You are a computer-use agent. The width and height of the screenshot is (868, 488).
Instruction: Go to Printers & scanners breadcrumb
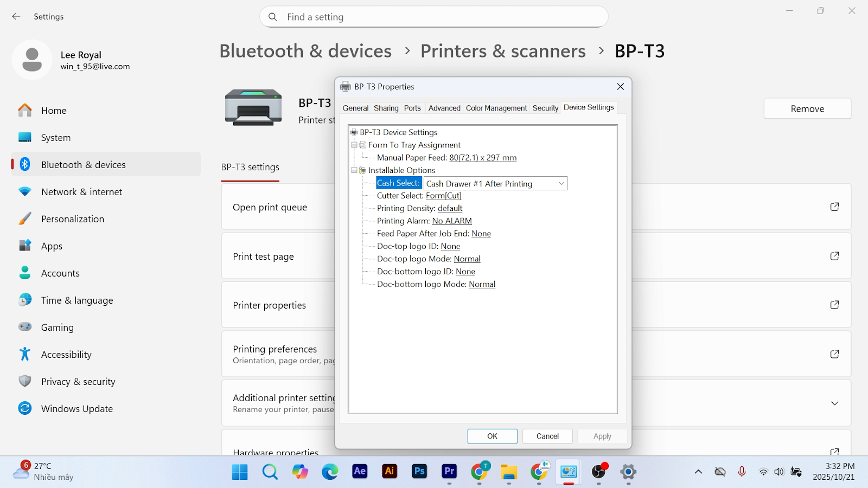coord(503,51)
